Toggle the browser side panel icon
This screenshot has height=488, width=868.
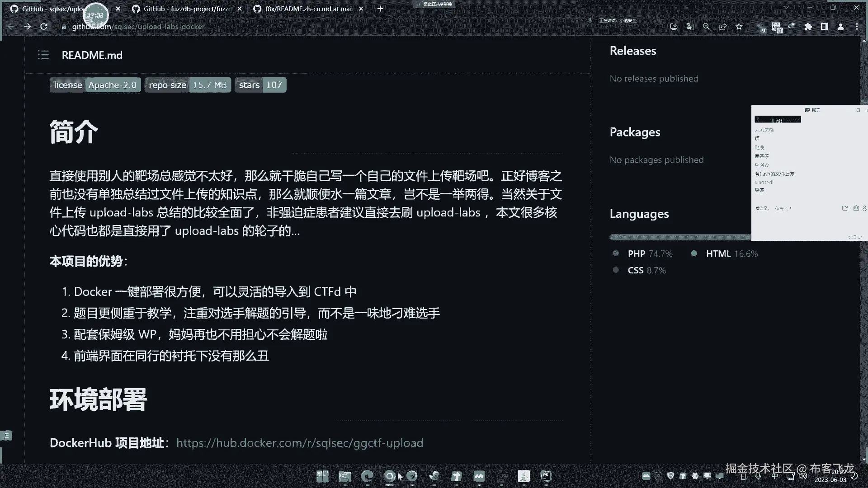click(824, 27)
